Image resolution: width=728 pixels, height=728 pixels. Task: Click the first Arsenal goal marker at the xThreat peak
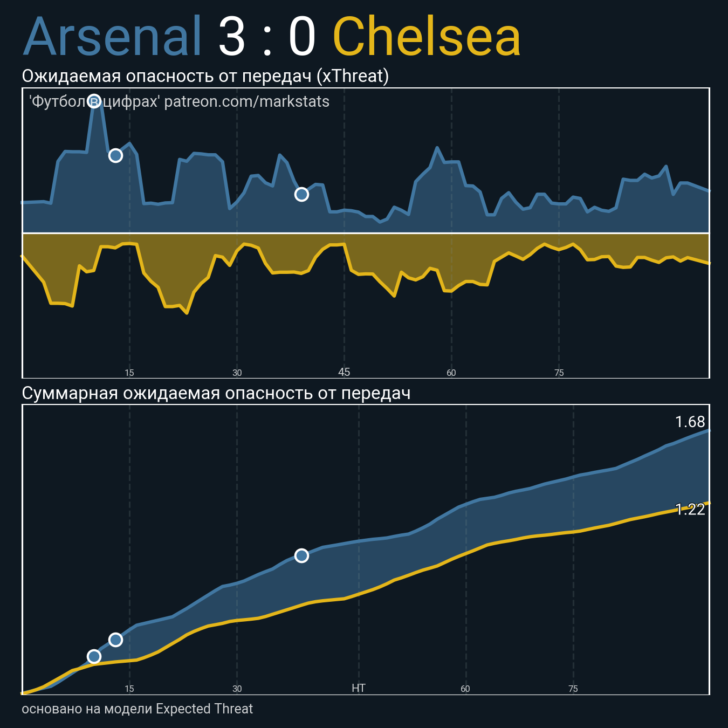94,101
